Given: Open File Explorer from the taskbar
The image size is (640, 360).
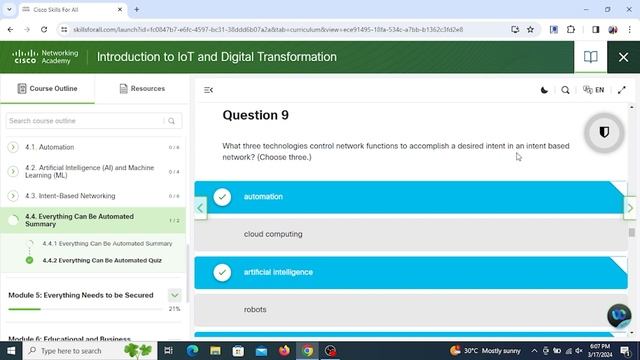Looking at the screenshot, I should click(x=215, y=351).
